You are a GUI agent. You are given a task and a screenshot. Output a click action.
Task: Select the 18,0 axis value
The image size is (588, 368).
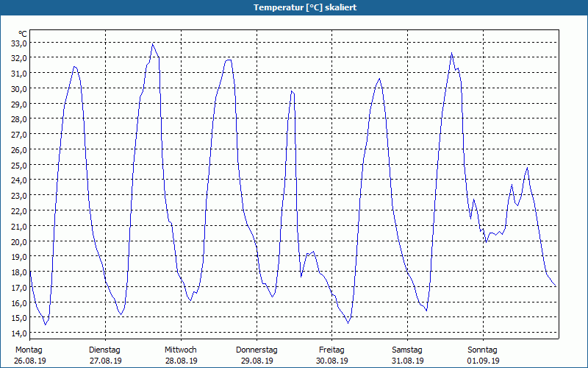click(19, 272)
